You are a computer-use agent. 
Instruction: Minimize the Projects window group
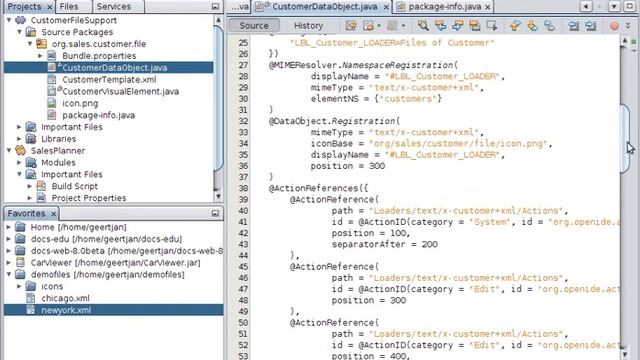pyautogui.click(x=215, y=7)
